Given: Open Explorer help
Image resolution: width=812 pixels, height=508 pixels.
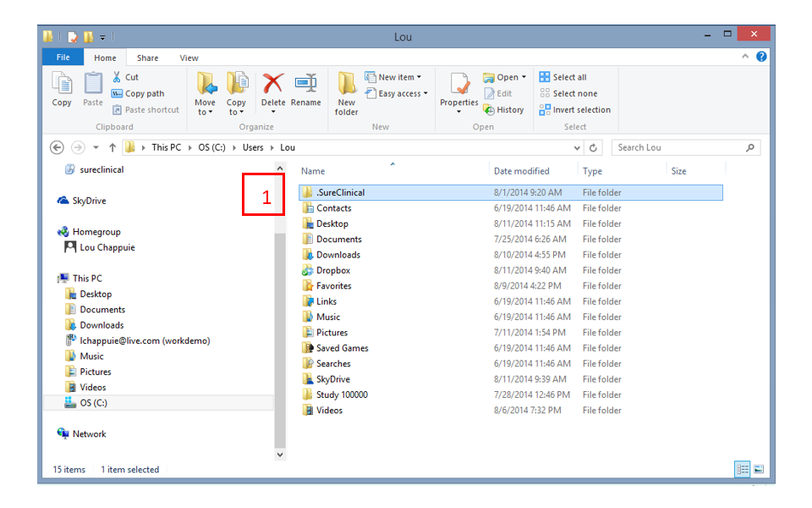Looking at the screenshot, I should [x=761, y=57].
